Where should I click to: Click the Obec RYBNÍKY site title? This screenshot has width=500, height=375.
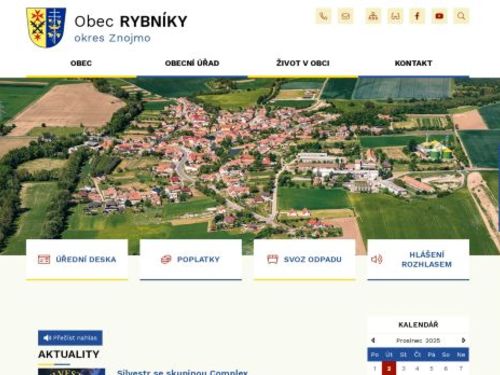coord(131,21)
